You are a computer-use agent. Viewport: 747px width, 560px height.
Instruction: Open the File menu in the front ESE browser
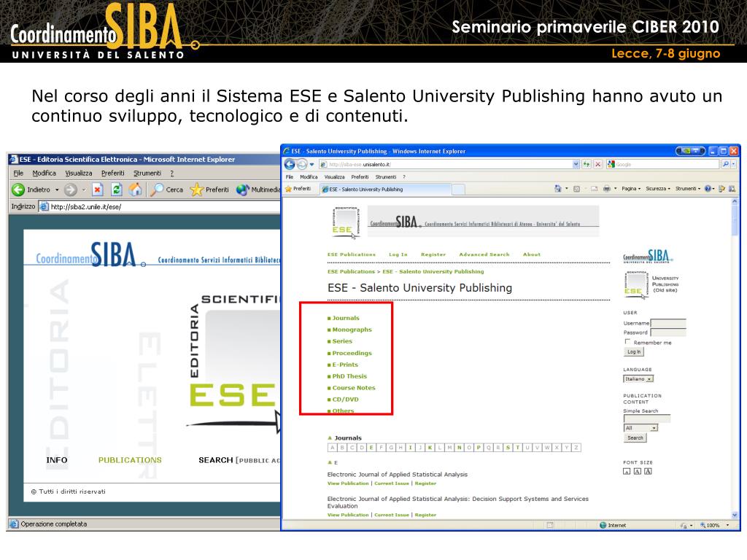(x=289, y=176)
